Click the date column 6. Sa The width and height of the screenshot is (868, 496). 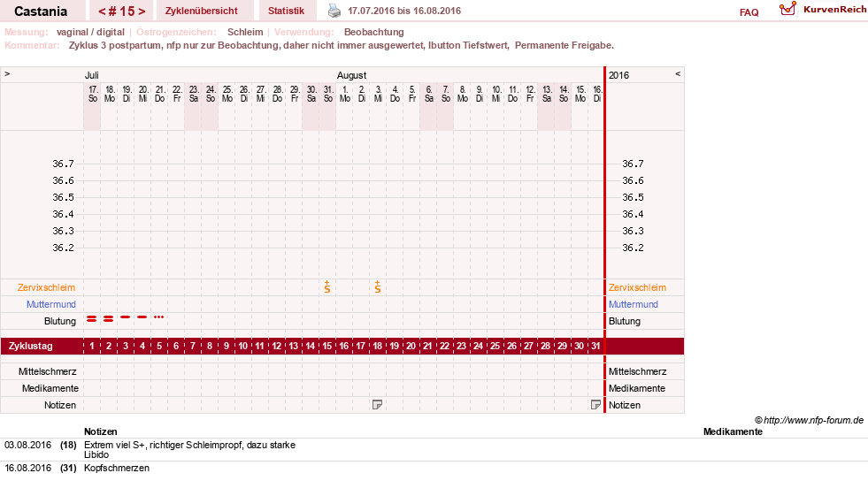pos(428,94)
